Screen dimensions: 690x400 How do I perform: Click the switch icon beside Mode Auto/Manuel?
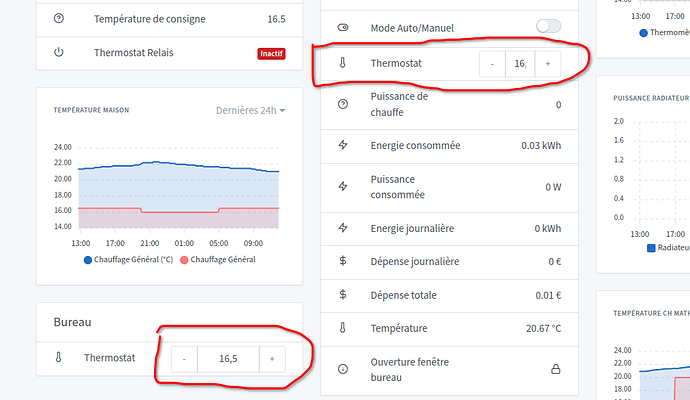pos(343,27)
